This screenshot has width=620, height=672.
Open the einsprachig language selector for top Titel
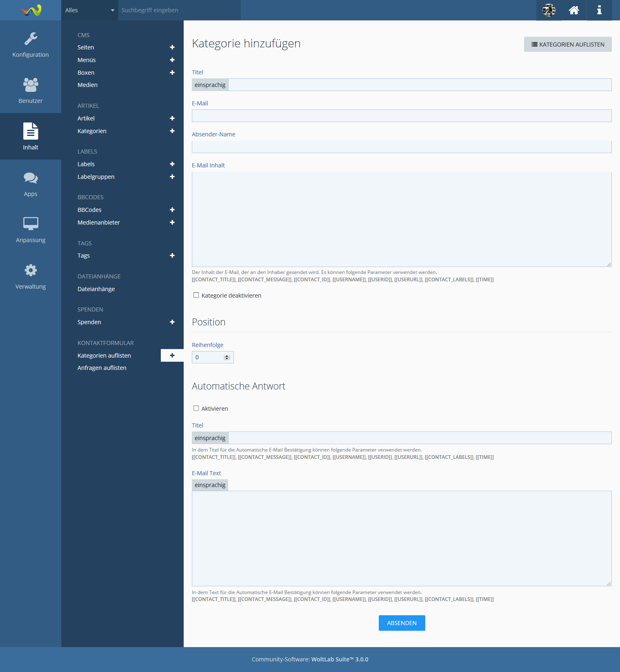pos(210,85)
